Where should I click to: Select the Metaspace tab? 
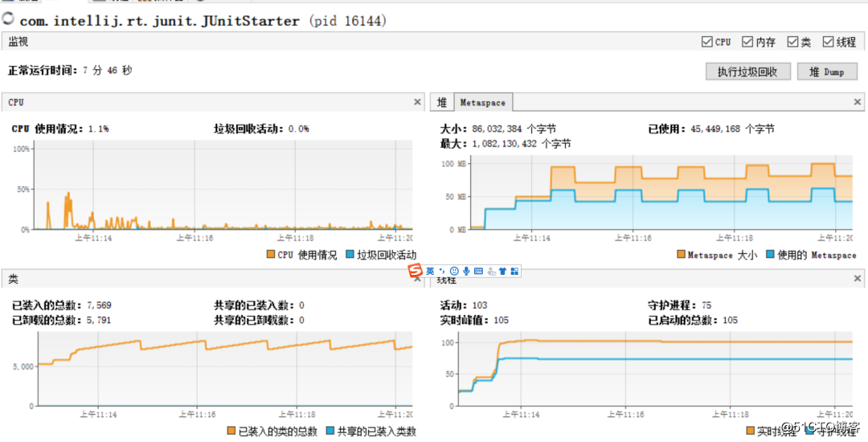click(484, 102)
